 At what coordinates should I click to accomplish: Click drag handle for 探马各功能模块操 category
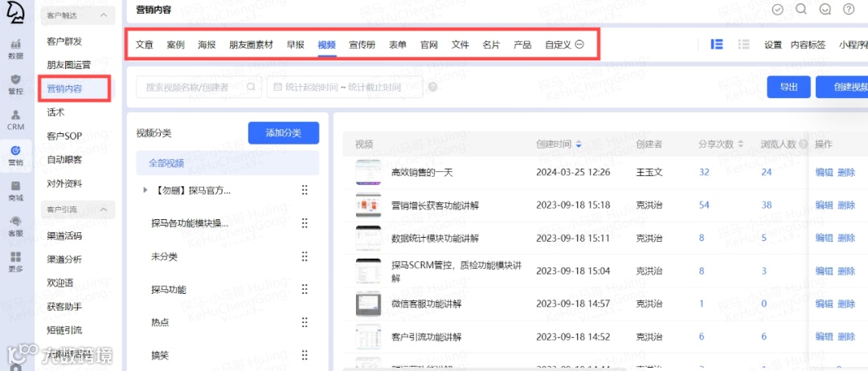click(x=304, y=223)
